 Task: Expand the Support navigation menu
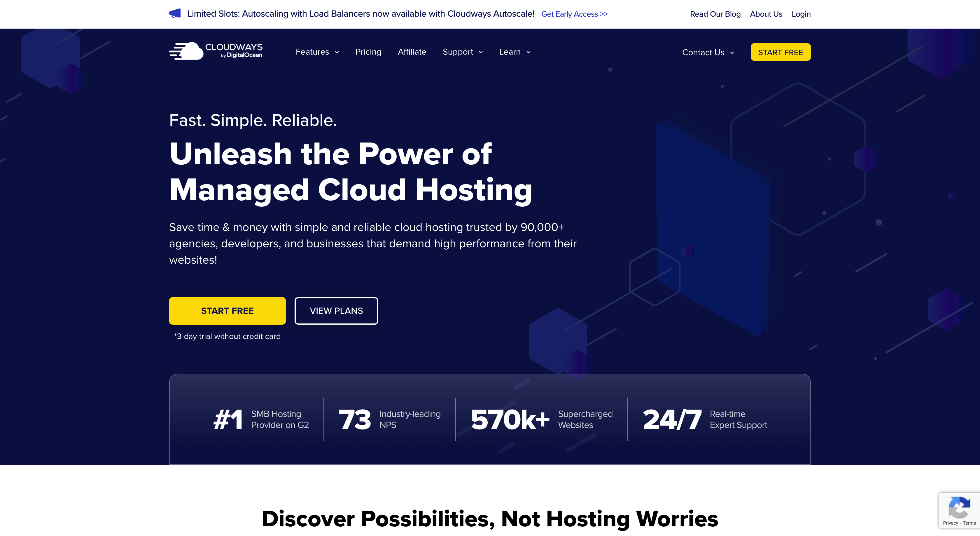(x=462, y=51)
